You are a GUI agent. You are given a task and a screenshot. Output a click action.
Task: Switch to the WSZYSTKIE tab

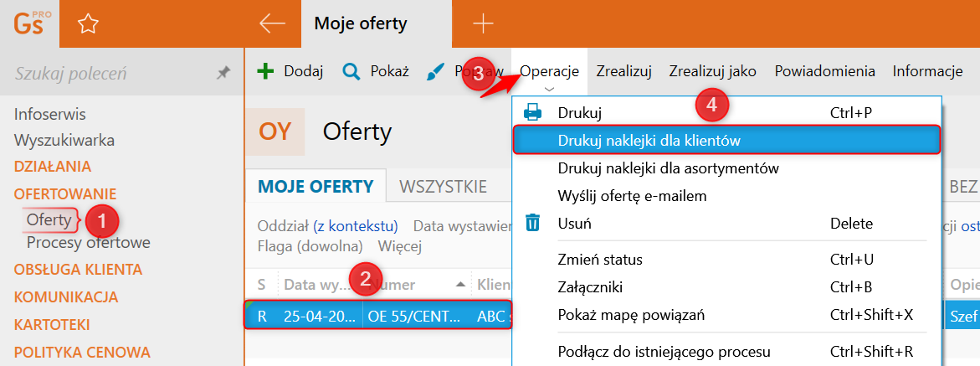click(443, 185)
